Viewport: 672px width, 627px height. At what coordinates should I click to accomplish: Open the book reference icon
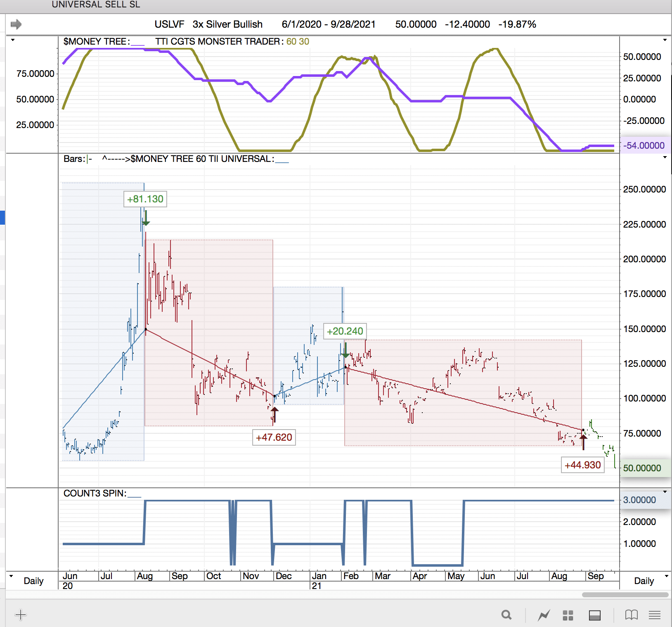pyautogui.click(x=631, y=615)
